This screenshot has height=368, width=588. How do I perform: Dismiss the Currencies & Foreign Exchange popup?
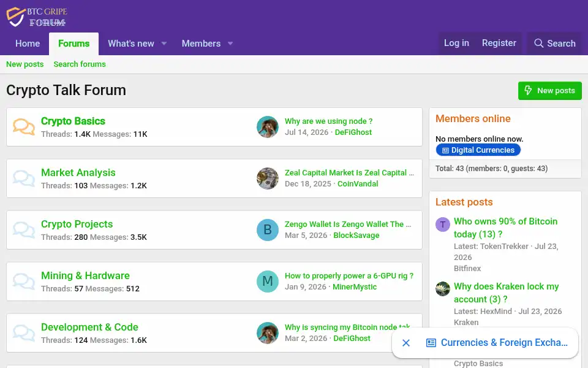[x=405, y=343]
